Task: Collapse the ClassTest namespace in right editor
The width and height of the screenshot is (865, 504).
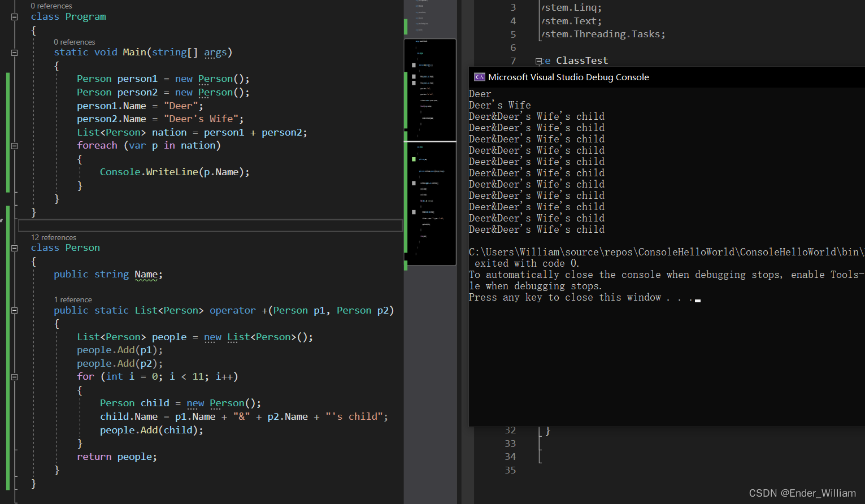Action: tap(539, 61)
